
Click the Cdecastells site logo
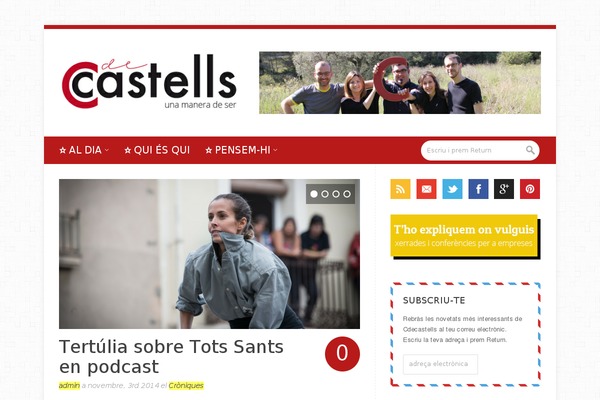tap(149, 82)
